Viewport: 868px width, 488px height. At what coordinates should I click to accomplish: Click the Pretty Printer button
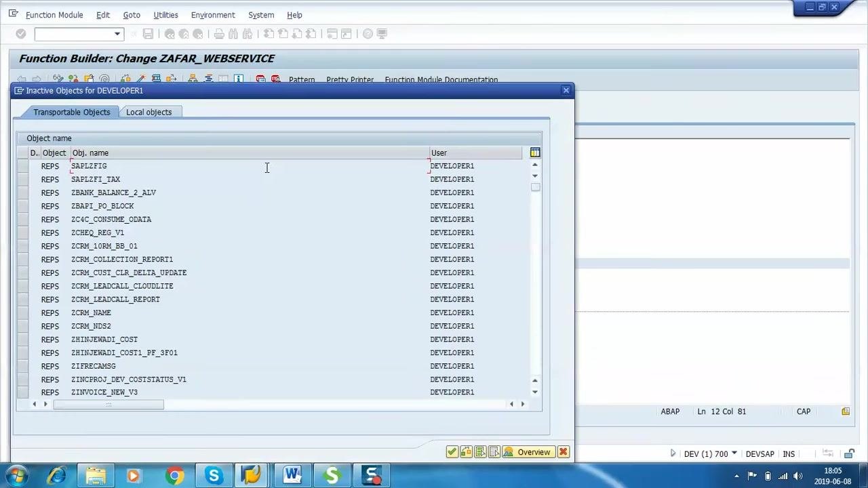pos(350,80)
